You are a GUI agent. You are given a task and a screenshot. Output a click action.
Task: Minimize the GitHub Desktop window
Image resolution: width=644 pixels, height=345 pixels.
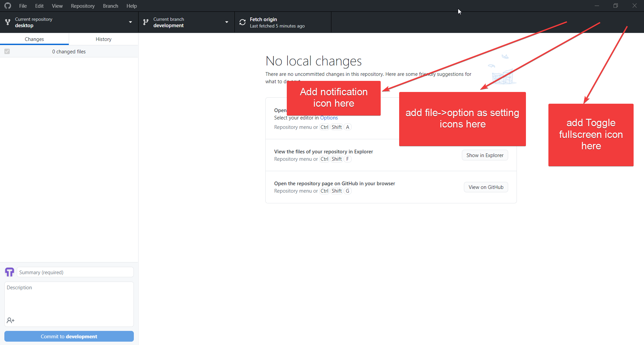pyautogui.click(x=597, y=6)
